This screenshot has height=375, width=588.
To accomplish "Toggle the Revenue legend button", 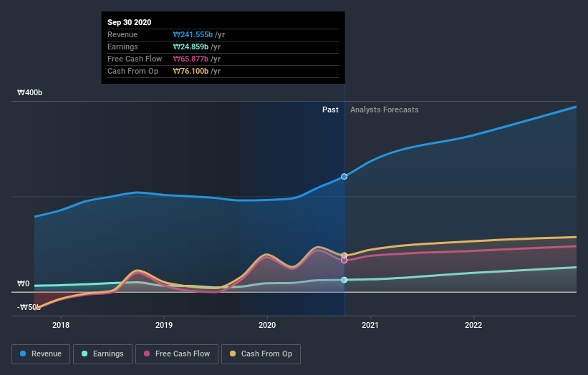I will [41, 354].
